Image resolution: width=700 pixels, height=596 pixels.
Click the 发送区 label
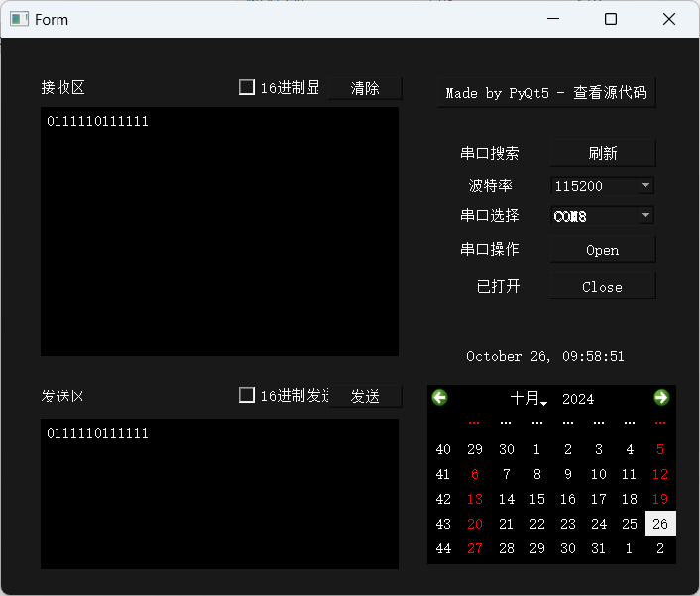pyautogui.click(x=62, y=396)
